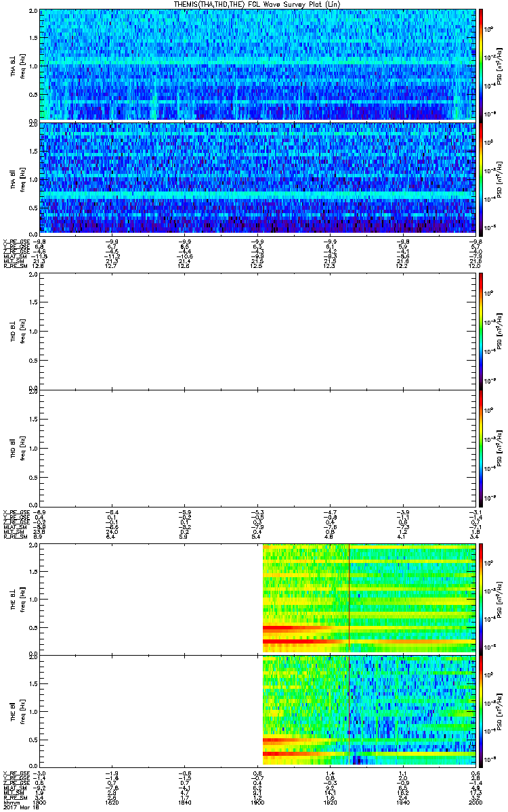Click the vertical black line in THE B-perpendicular panel

pos(349,599)
